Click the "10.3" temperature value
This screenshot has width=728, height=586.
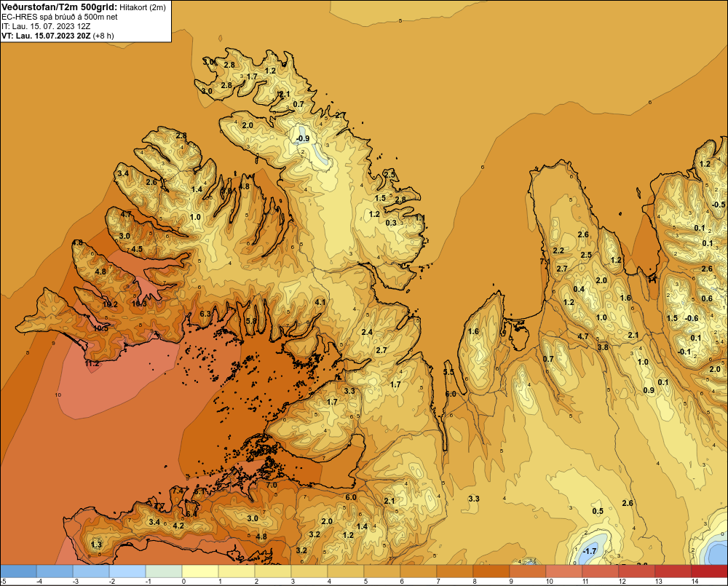point(139,304)
